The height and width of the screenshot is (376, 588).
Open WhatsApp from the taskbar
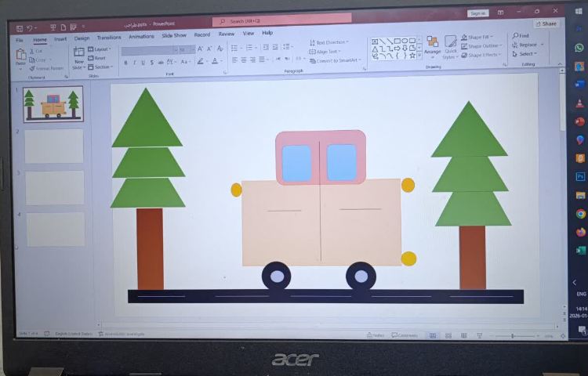tap(579, 48)
